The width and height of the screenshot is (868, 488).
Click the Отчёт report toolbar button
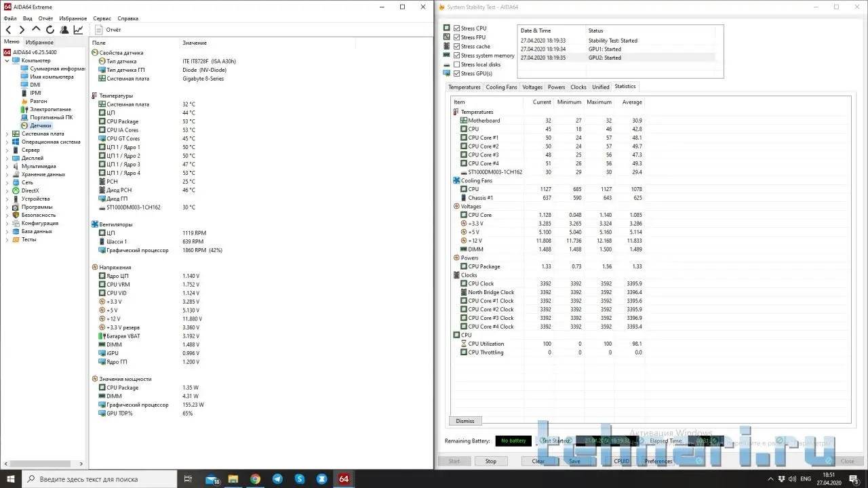tap(108, 30)
